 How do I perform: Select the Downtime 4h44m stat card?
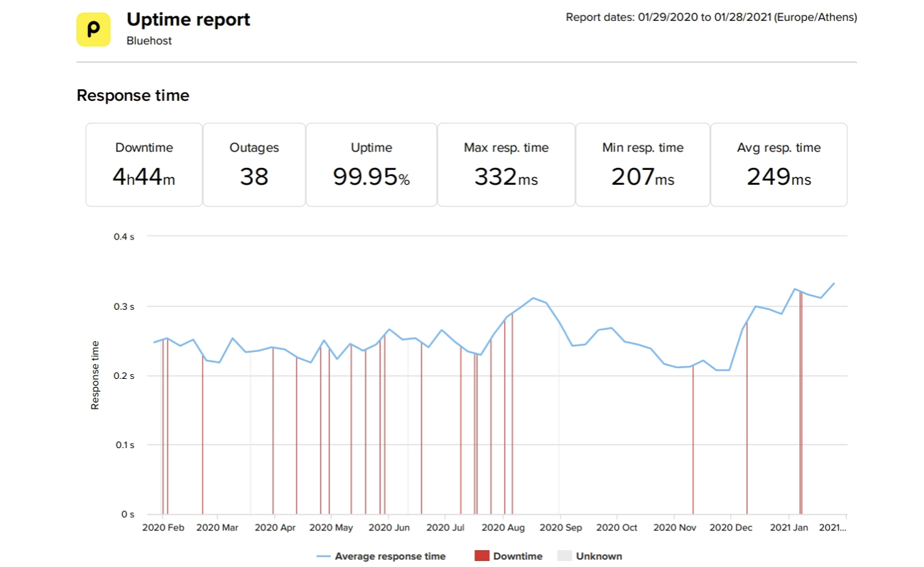144,164
